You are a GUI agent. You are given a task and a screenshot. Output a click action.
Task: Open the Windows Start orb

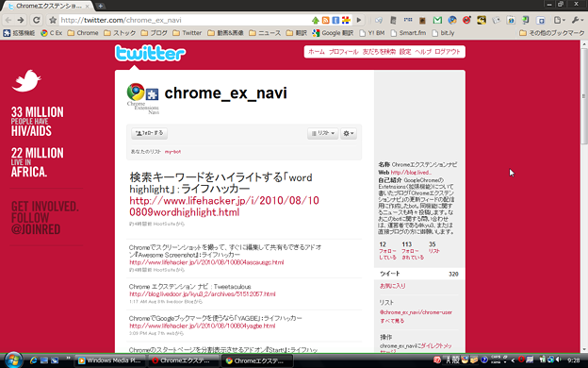13,360
